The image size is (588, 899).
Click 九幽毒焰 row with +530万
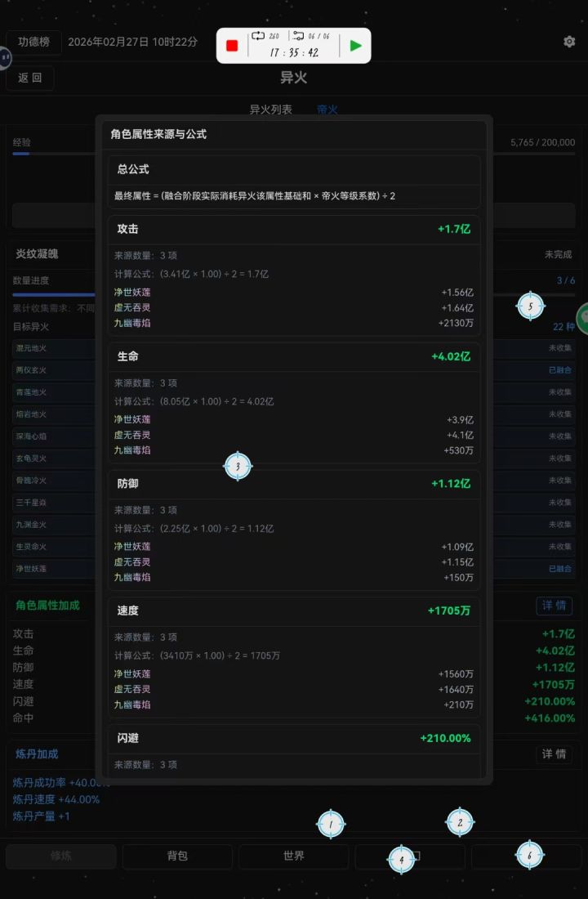tap(293, 450)
